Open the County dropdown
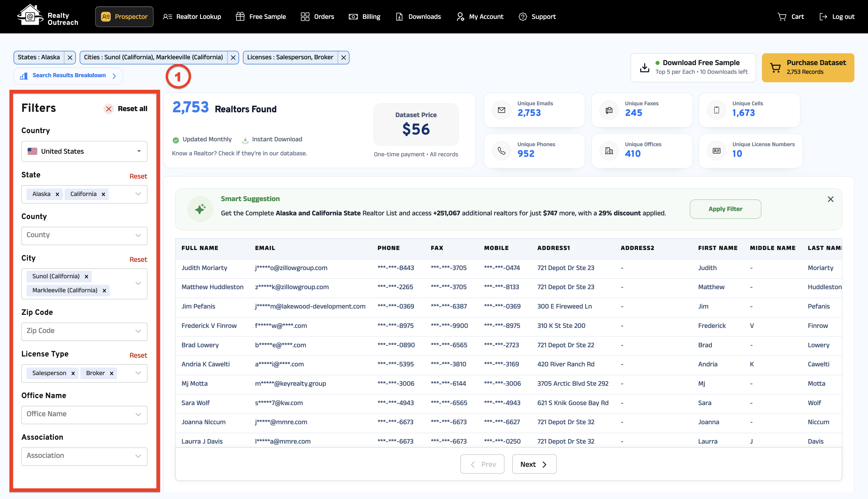The height and width of the screenshot is (499, 868). click(84, 235)
